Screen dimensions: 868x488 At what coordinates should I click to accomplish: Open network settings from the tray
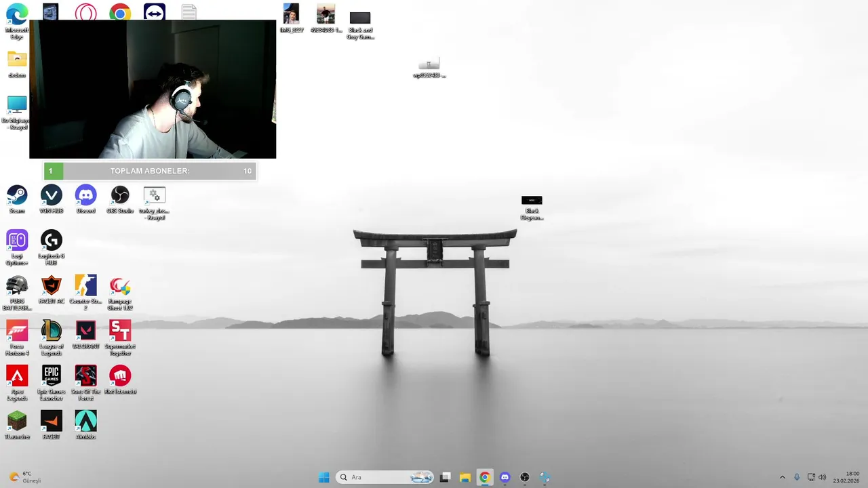[x=811, y=477]
